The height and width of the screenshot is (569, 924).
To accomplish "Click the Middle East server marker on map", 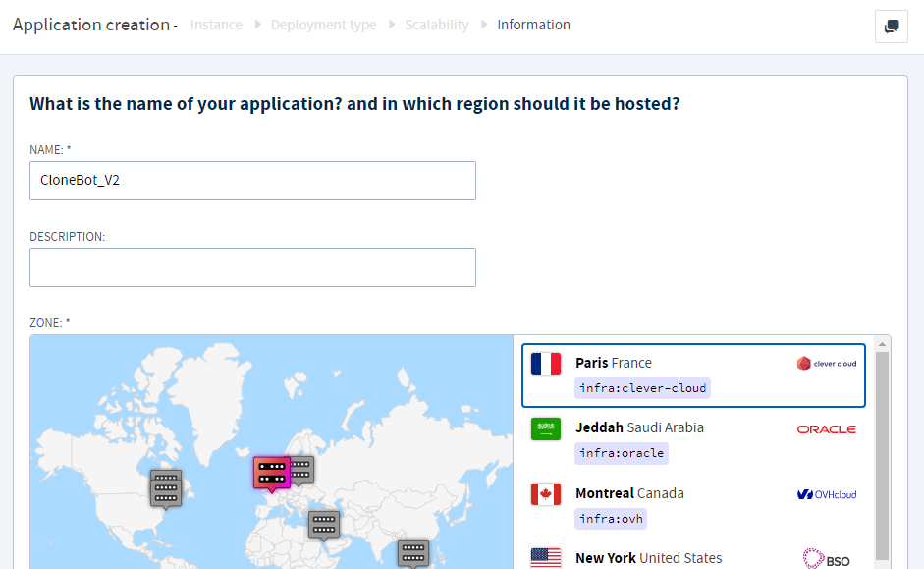I will [323, 525].
